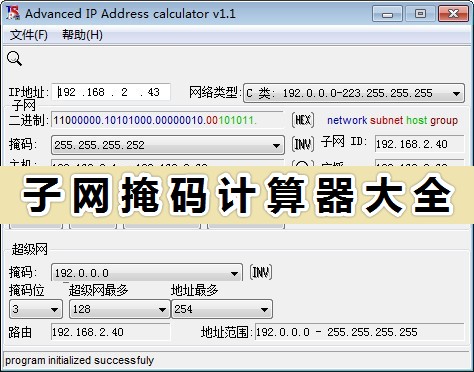474x372 pixels.
Task: Click the last IP octet 43
Action: (x=153, y=92)
